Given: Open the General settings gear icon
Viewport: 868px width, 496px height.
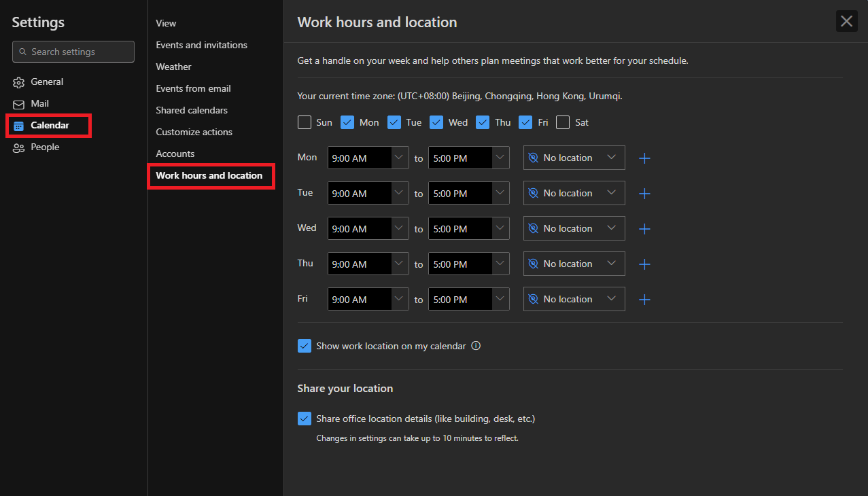Looking at the screenshot, I should point(19,82).
